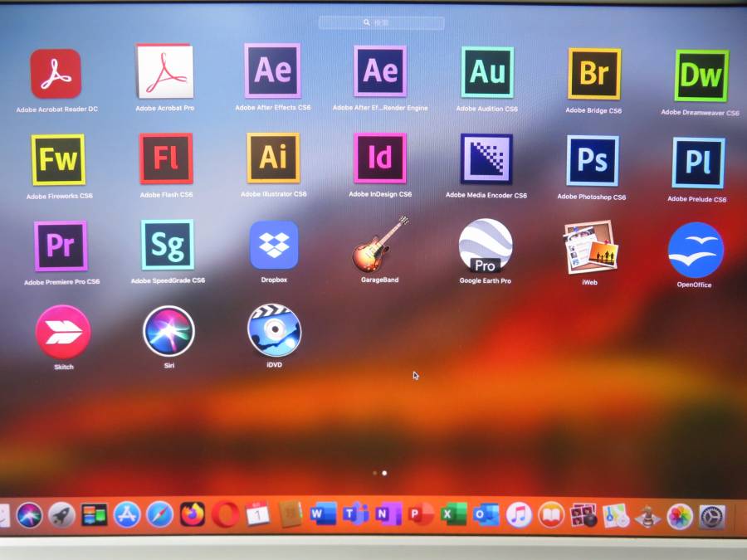Open Adobe Acrobat Reader DC

[x=56, y=74]
